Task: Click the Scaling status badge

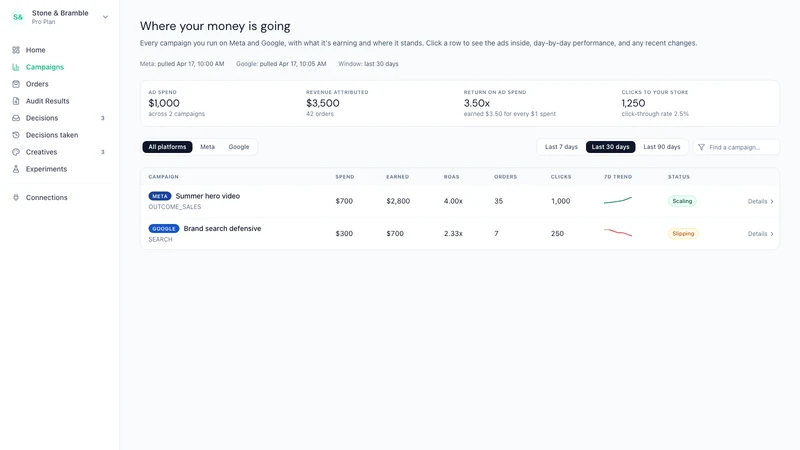Action: [682, 201]
